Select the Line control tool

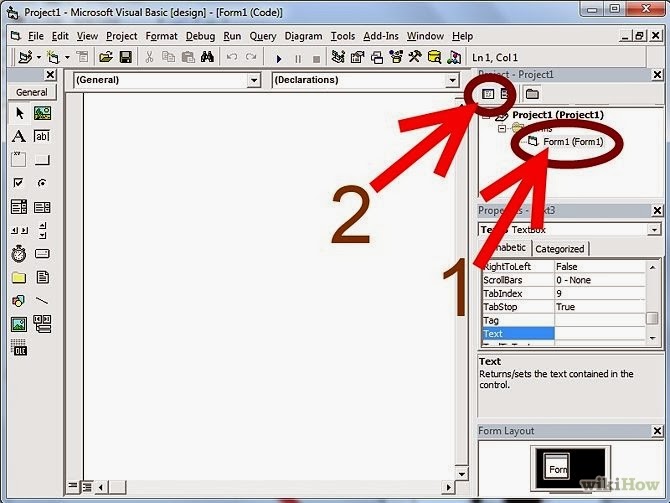tap(42, 301)
